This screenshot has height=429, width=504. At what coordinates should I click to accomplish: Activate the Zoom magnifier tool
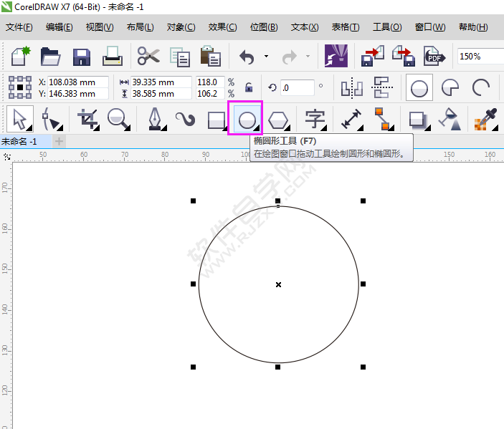[119, 119]
